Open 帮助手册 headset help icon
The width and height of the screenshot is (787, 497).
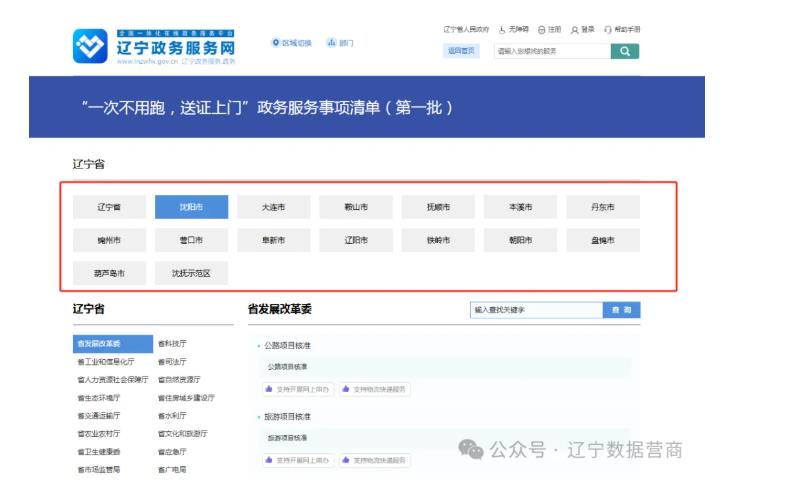click(607, 30)
